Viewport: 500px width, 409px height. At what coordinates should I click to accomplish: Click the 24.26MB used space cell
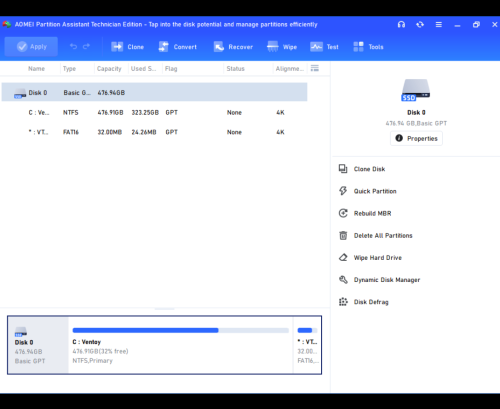pos(144,132)
